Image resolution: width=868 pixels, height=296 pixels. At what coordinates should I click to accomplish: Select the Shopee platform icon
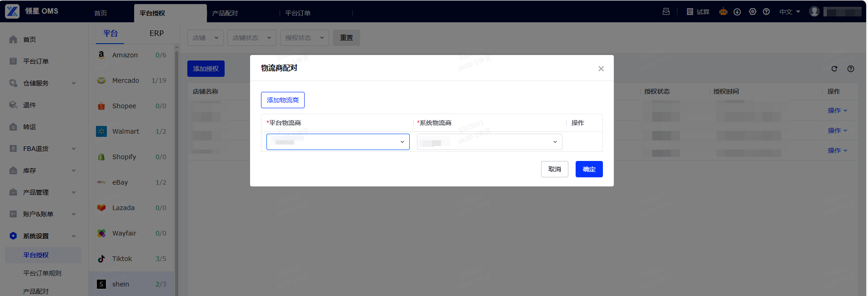pos(101,106)
